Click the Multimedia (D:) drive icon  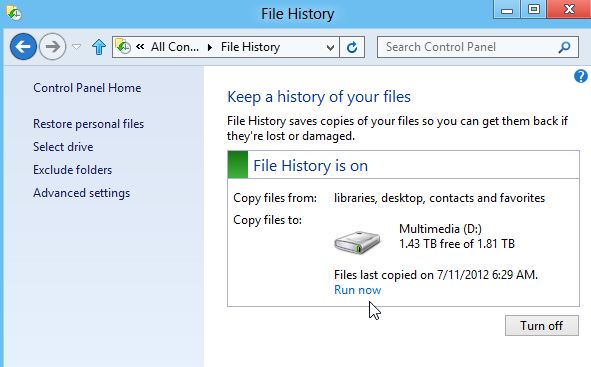click(x=357, y=243)
